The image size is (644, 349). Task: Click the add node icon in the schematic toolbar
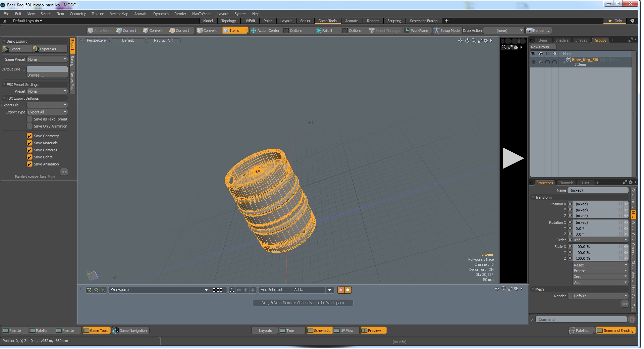click(89, 290)
